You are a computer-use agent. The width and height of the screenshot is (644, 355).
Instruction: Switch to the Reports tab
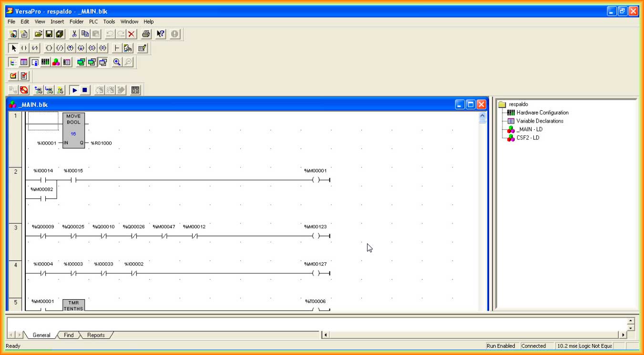click(x=96, y=335)
